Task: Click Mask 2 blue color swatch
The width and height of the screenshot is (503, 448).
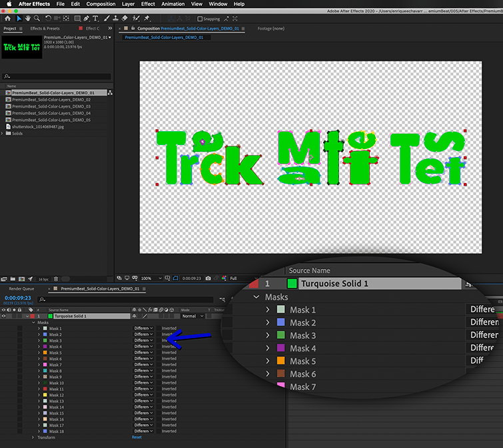Action: point(45,335)
